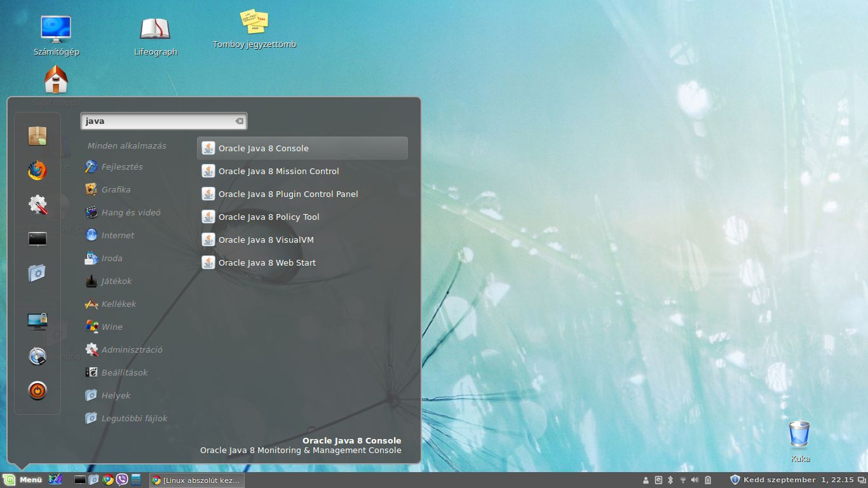Open the Fejlesztés category

pyautogui.click(x=122, y=166)
